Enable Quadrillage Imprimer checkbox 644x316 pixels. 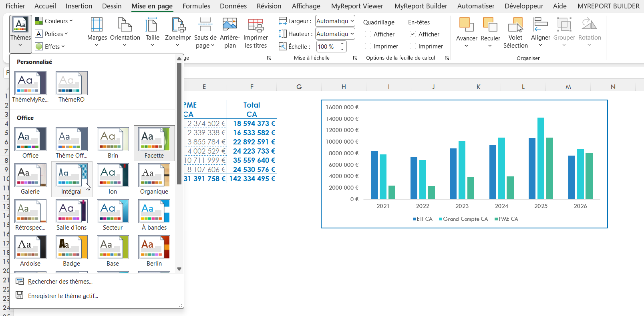click(368, 46)
